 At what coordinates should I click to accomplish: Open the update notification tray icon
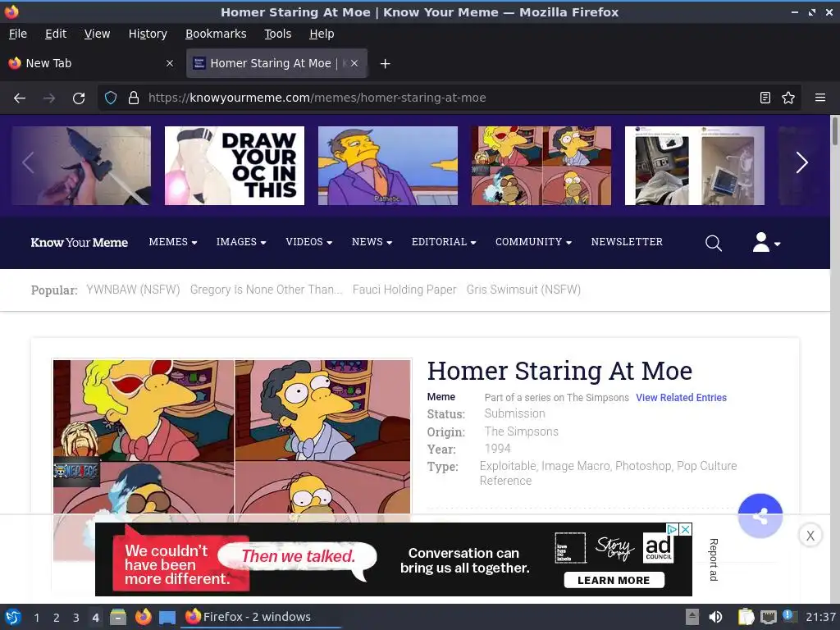click(x=789, y=616)
